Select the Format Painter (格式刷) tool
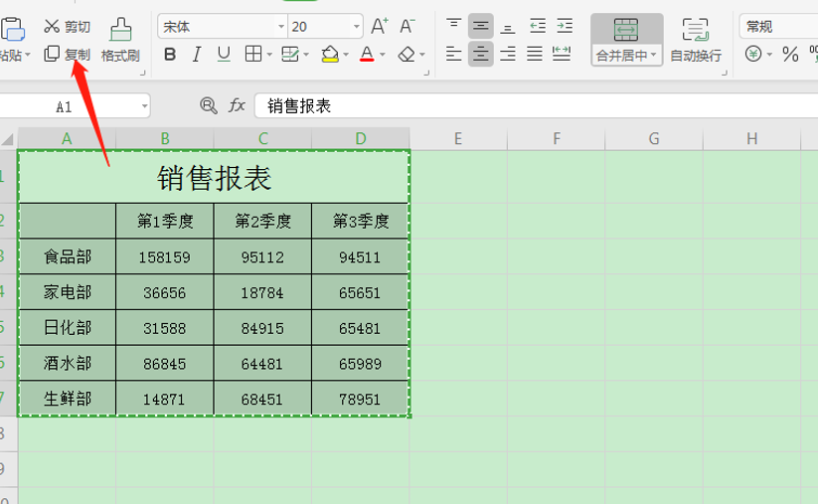 pyautogui.click(x=120, y=40)
